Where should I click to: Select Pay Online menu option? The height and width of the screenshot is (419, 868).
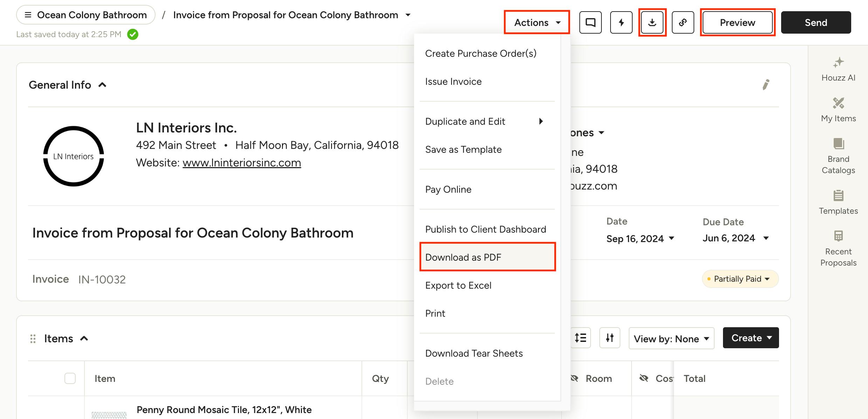tap(487, 189)
